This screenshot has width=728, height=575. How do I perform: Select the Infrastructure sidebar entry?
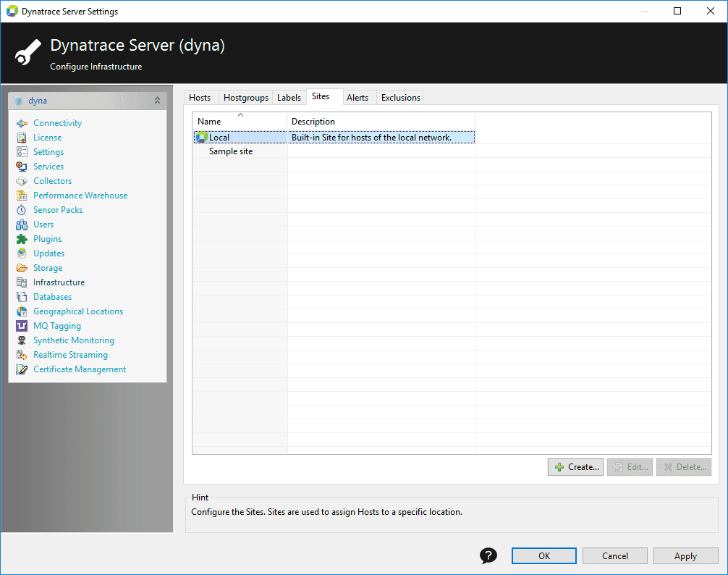coord(59,282)
